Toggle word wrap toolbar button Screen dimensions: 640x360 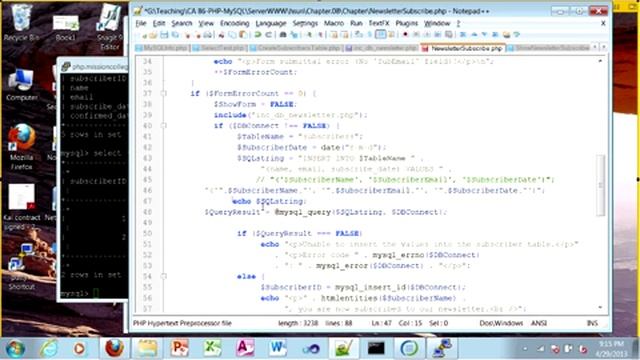coord(358,35)
